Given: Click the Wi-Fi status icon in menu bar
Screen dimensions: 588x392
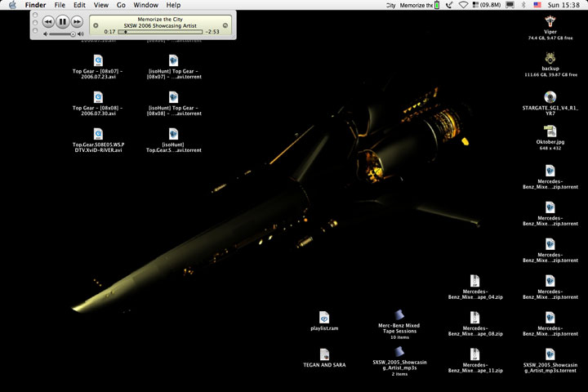Looking at the screenshot, I should coord(464,5).
